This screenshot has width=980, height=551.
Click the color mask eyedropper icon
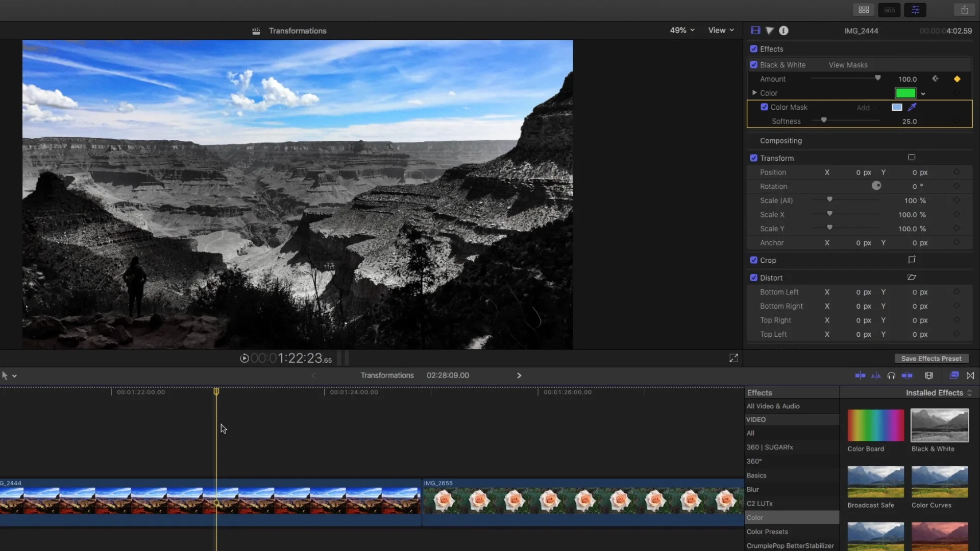(x=912, y=107)
